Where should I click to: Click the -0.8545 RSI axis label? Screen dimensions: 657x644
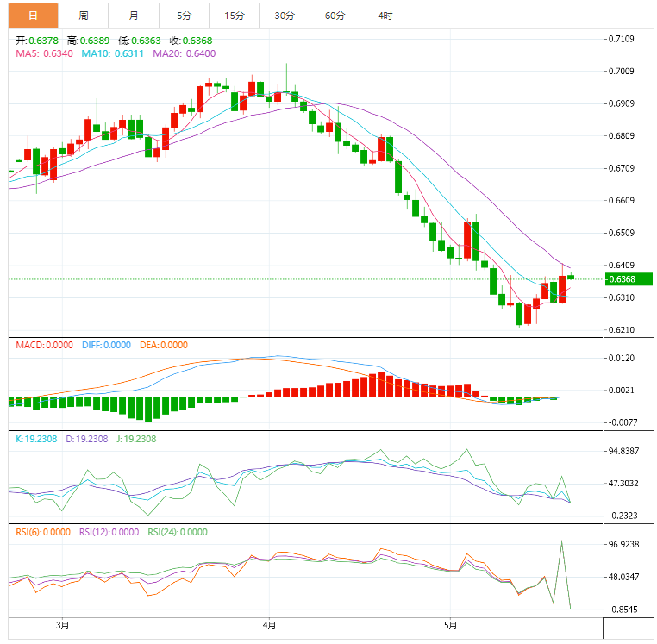click(x=623, y=610)
